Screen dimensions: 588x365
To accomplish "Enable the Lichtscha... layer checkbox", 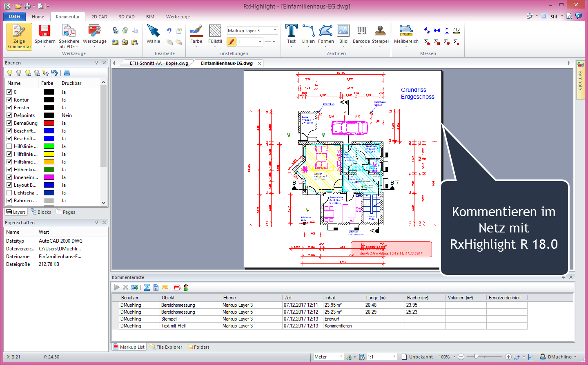I will coord(9,193).
